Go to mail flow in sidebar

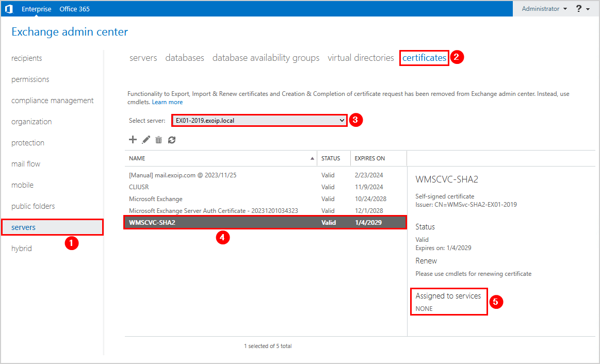point(26,164)
